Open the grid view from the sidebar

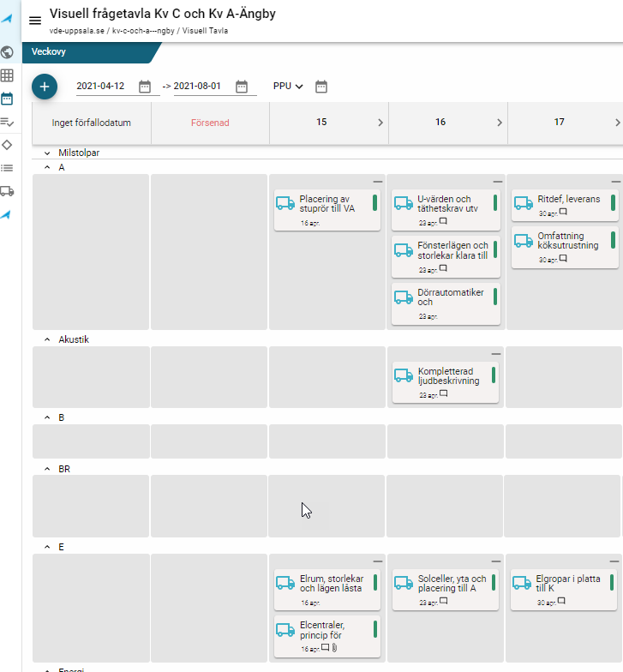(7, 75)
